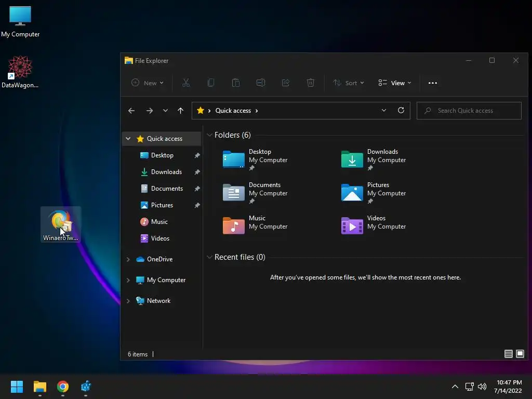The height and width of the screenshot is (399, 532).
Task: Click the Search Quick access field
Action: (469, 111)
